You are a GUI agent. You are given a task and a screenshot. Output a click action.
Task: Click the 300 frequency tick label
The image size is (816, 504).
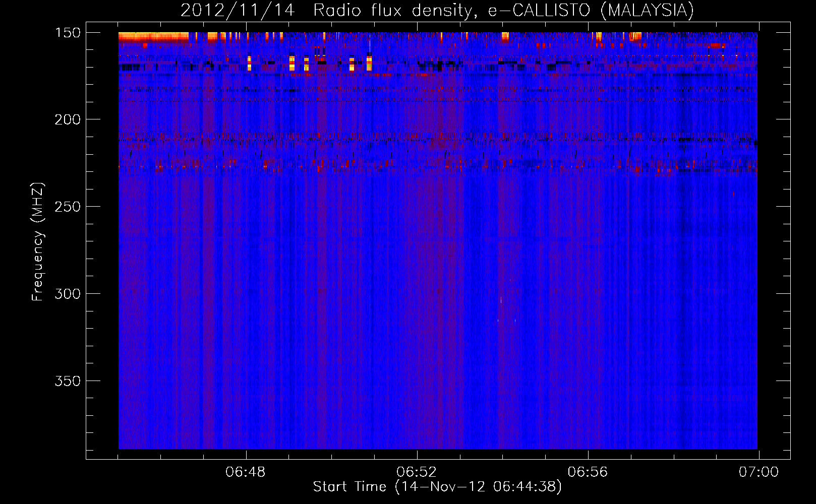68,294
